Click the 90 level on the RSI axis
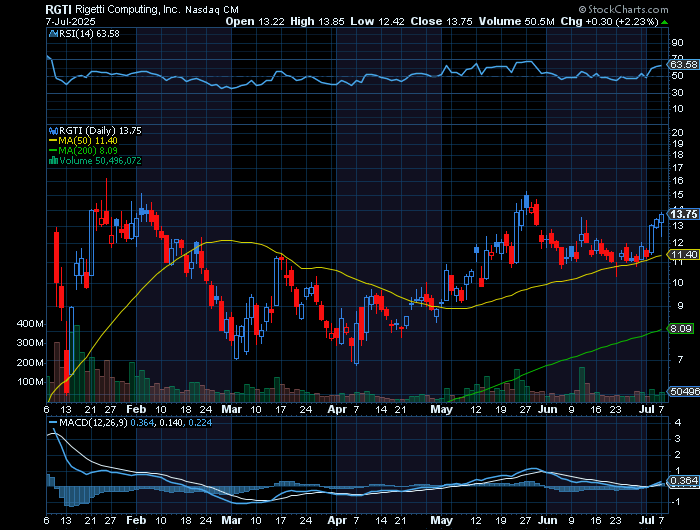Viewport: 700px width, 530px height. (x=677, y=43)
